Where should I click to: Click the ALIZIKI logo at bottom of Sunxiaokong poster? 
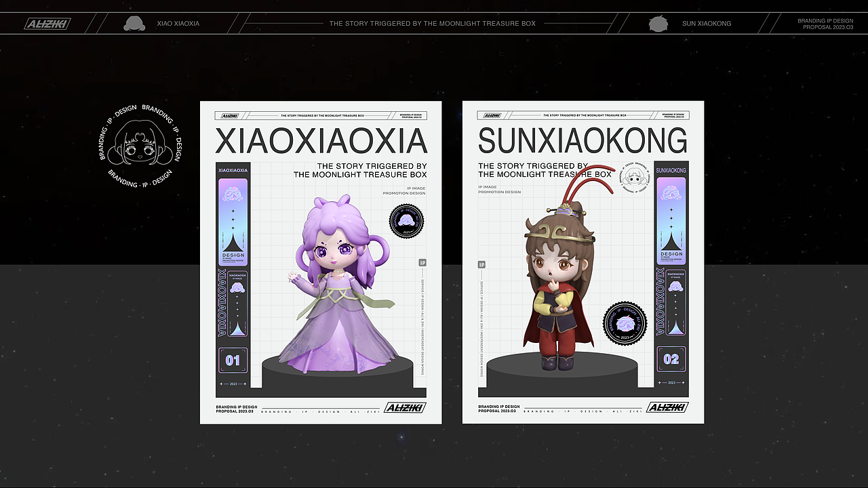[667, 407]
